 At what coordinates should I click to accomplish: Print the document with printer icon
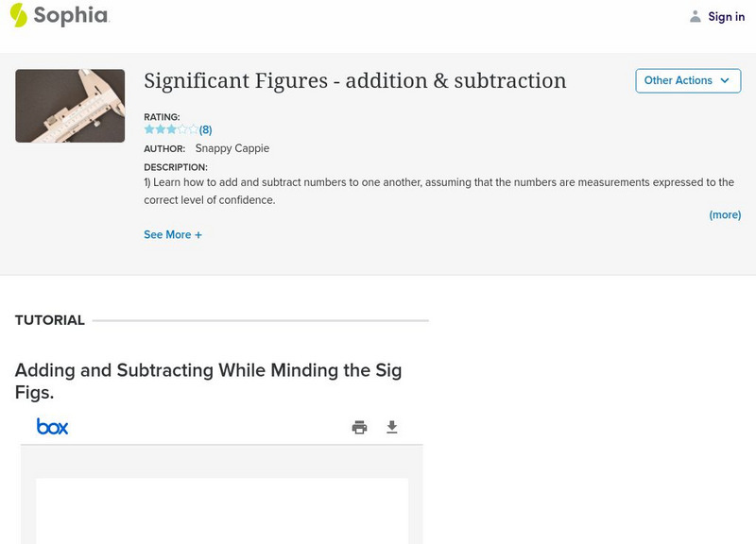click(359, 428)
